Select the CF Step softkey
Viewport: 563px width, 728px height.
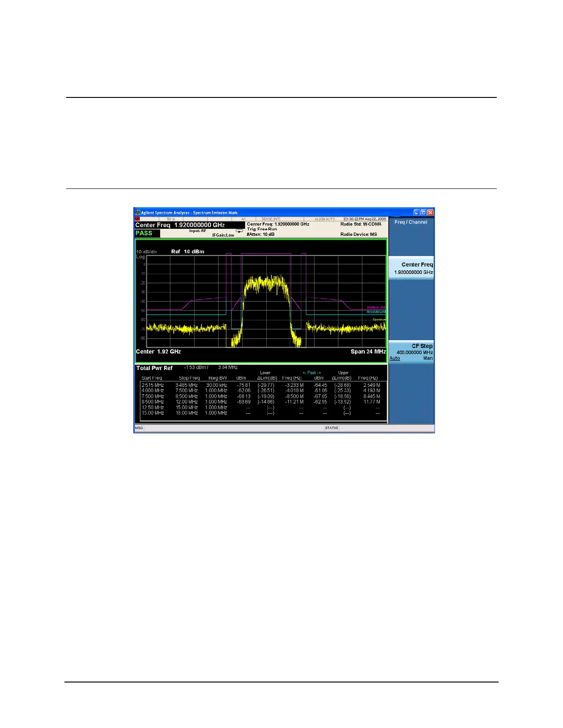pyautogui.click(x=411, y=352)
